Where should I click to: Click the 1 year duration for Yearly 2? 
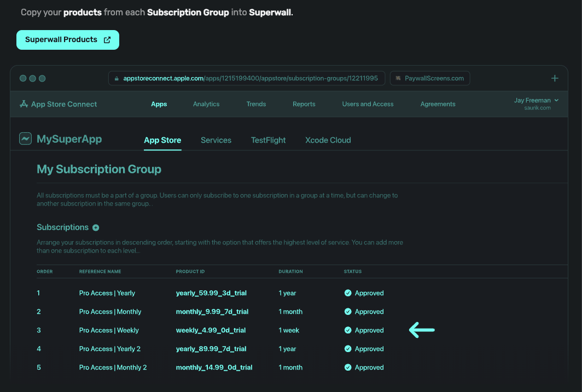pos(287,349)
